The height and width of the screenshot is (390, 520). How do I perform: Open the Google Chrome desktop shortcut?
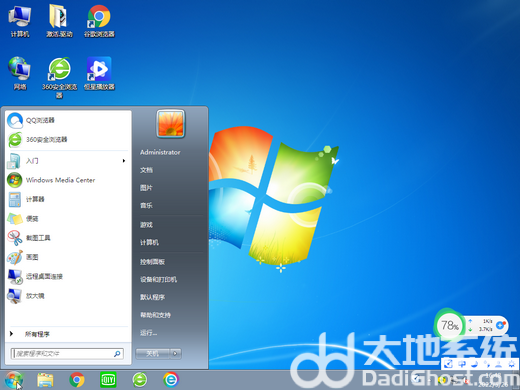coord(99,21)
